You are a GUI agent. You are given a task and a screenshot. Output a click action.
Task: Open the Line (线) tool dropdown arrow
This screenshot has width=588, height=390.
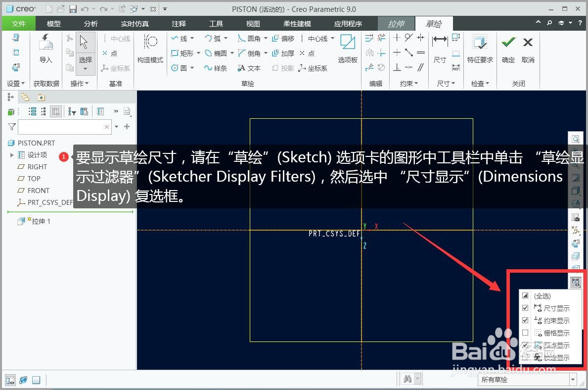point(192,38)
